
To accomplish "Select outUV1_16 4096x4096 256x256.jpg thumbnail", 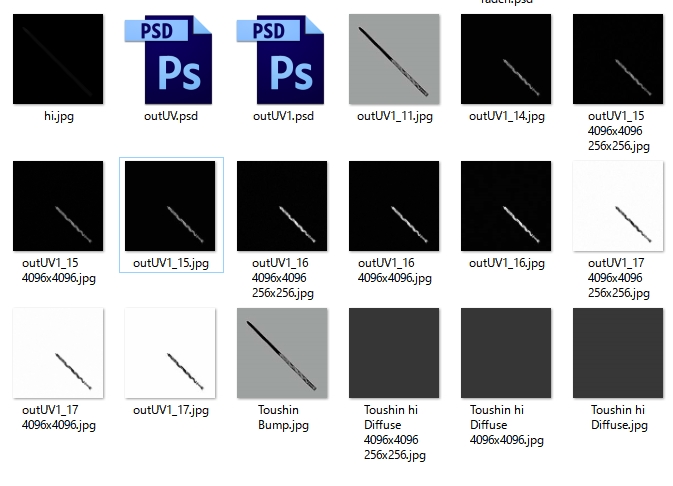I will point(282,206).
